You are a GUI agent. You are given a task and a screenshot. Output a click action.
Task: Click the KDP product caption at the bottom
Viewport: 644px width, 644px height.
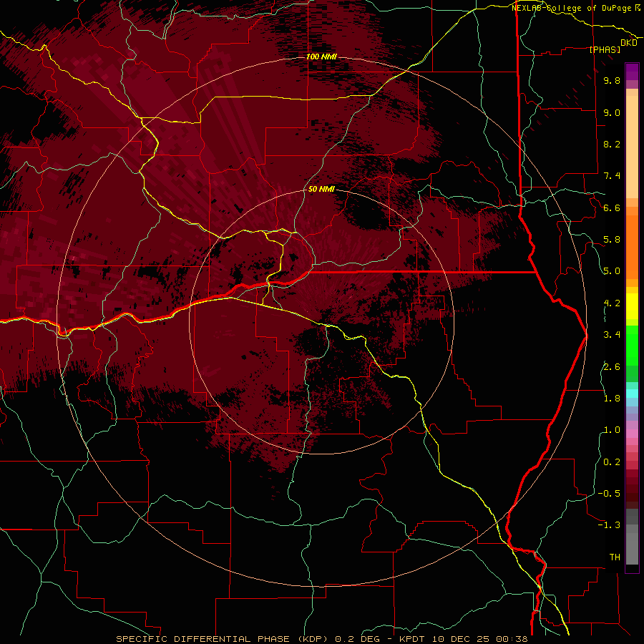(x=322, y=639)
